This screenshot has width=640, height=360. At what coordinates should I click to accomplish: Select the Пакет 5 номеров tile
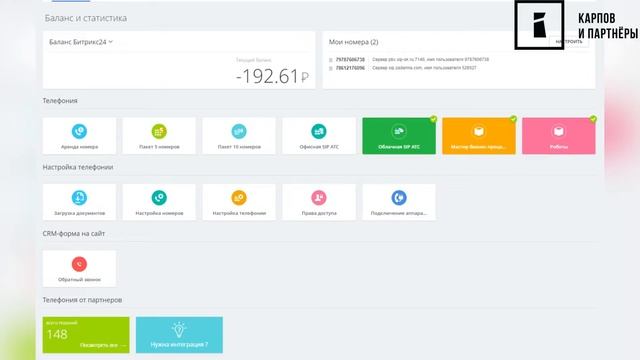(x=159, y=136)
